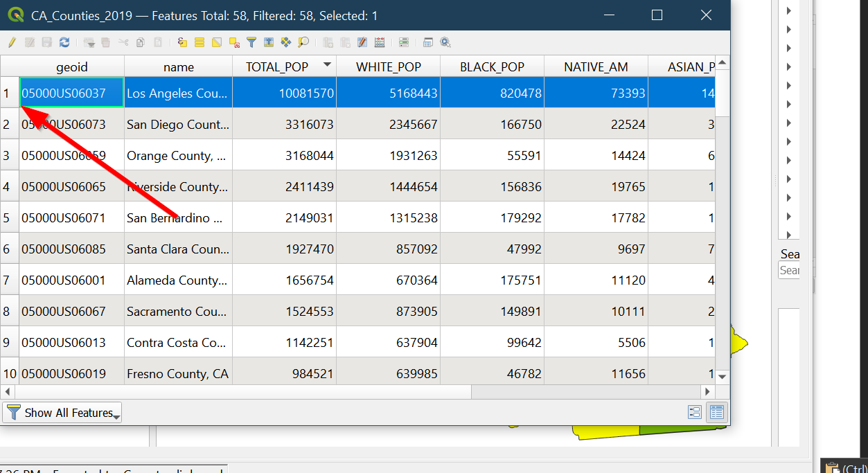
Task: Toggle editing mode with the pencil icon
Action: click(x=12, y=43)
